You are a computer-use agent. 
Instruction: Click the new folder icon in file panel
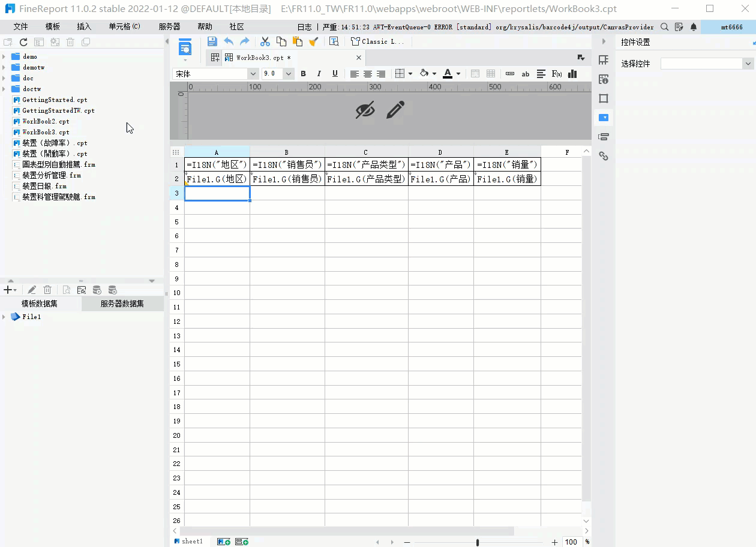point(8,42)
